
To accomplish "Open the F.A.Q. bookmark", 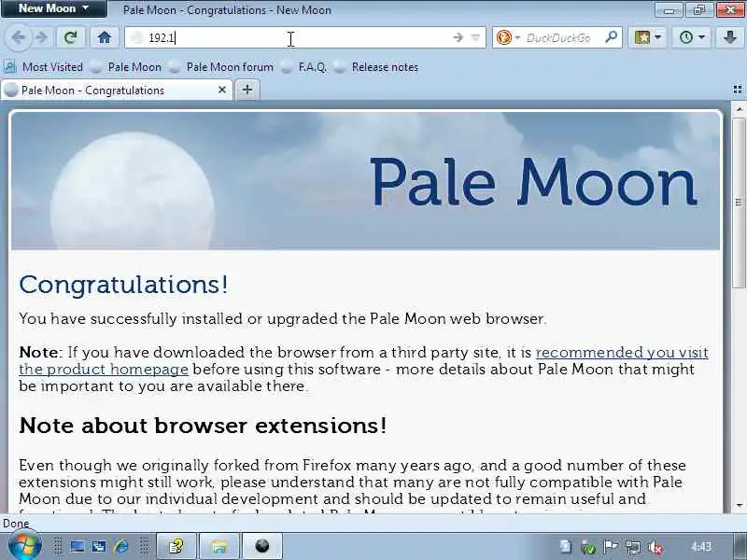I will click(x=304, y=67).
